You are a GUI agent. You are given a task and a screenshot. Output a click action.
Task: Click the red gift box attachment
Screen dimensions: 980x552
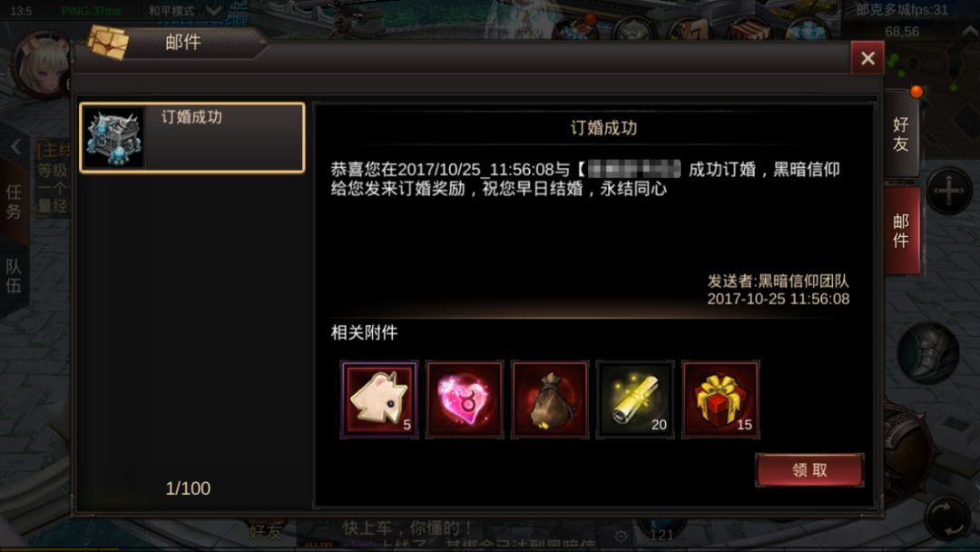pos(720,399)
